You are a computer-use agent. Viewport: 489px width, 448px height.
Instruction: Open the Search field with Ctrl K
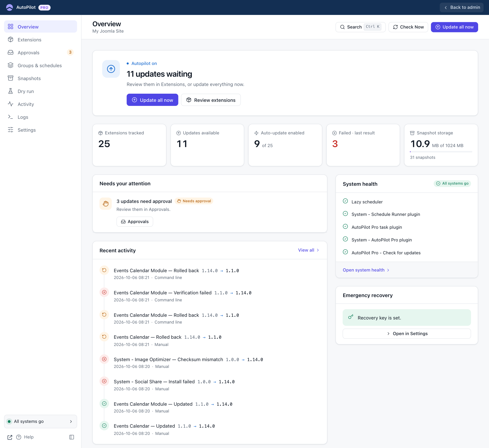(360, 27)
